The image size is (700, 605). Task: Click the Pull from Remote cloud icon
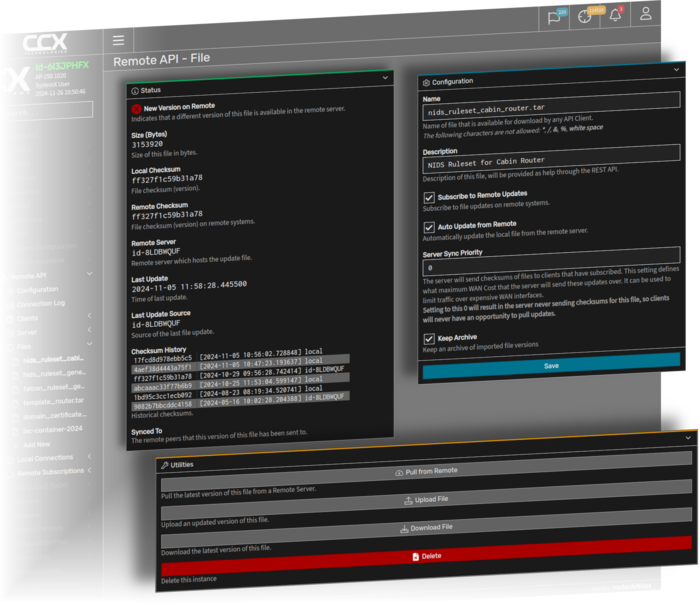pyautogui.click(x=399, y=472)
